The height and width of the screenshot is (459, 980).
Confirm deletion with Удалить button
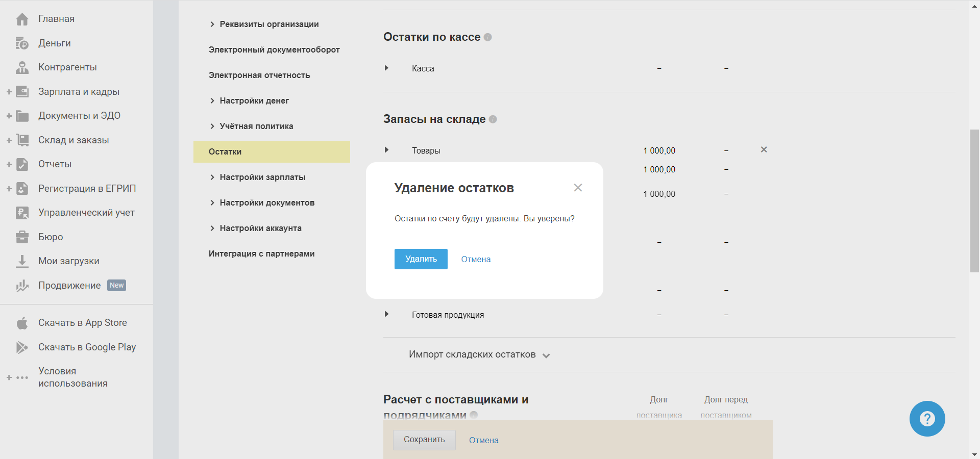click(x=421, y=259)
